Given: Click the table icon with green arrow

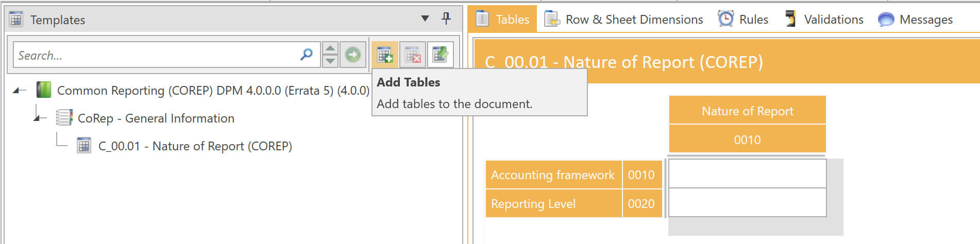Looking at the screenshot, I should [x=441, y=55].
